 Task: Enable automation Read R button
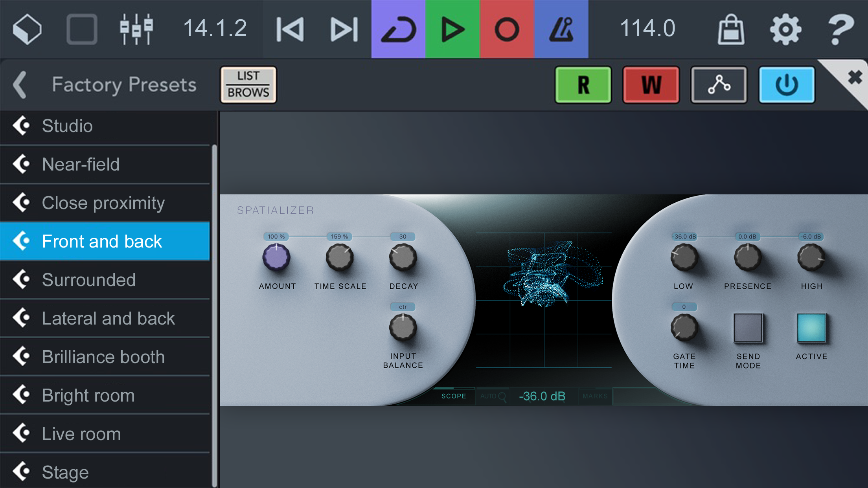click(x=583, y=84)
